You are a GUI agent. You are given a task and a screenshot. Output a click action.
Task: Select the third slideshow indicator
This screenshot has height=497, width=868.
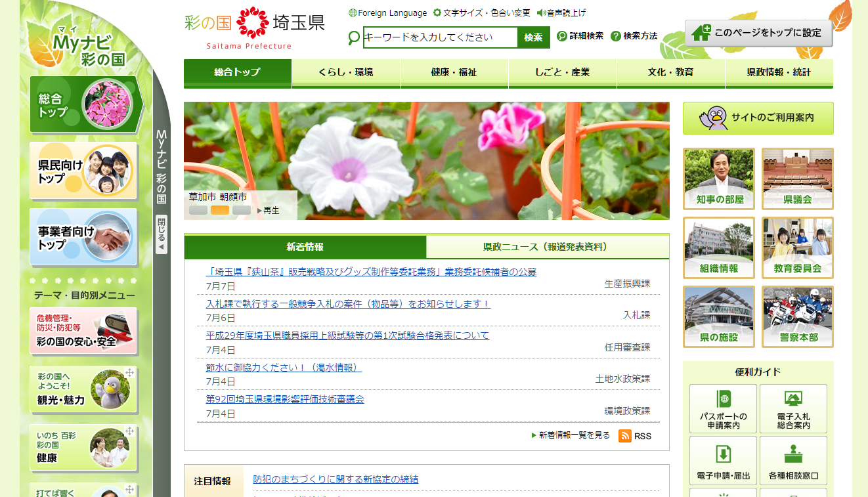tap(242, 210)
